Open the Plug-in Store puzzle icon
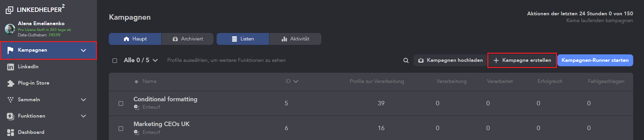This screenshot has width=644, height=140. coord(11,83)
